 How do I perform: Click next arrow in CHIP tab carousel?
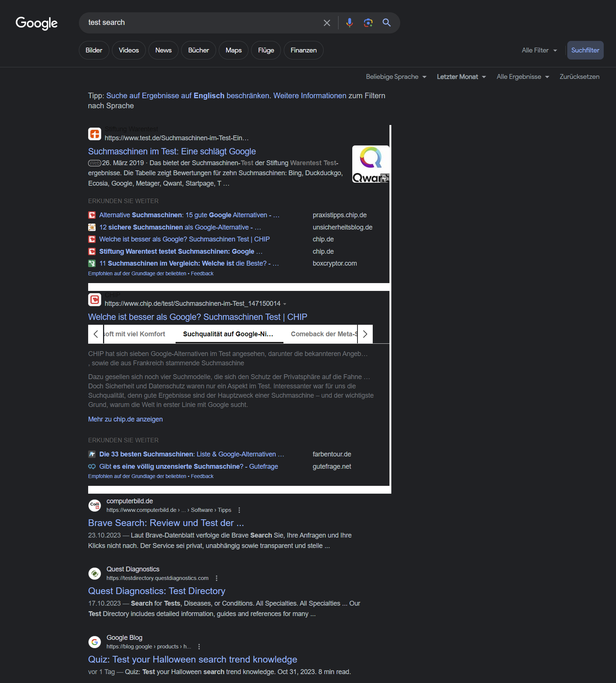point(365,334)
